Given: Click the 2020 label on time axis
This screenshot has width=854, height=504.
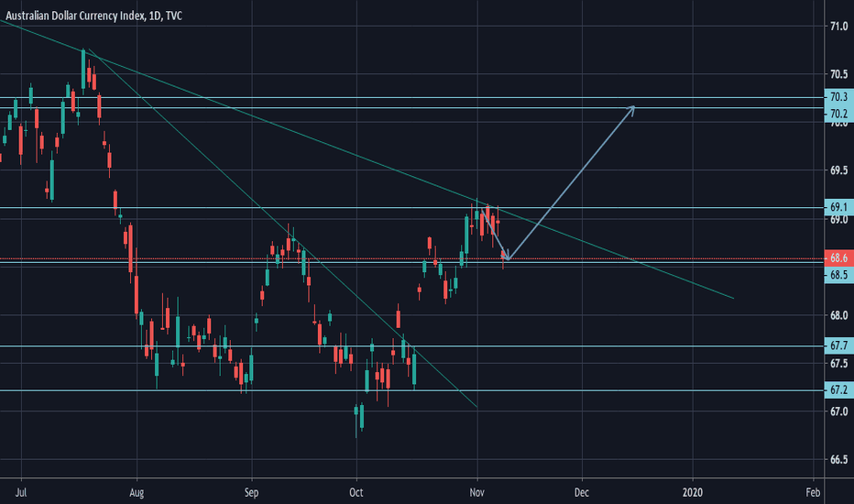Looking at the screenshot, I should tap(693, 493).
